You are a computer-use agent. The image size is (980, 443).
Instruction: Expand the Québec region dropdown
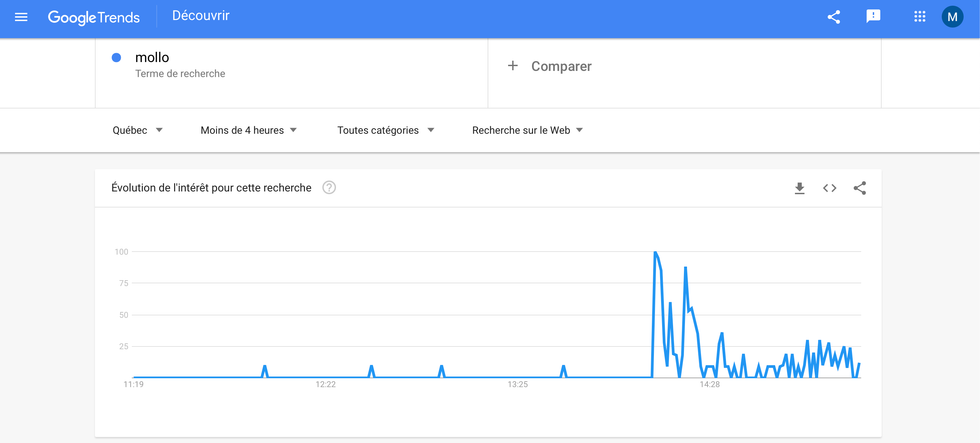coord(137,130)
